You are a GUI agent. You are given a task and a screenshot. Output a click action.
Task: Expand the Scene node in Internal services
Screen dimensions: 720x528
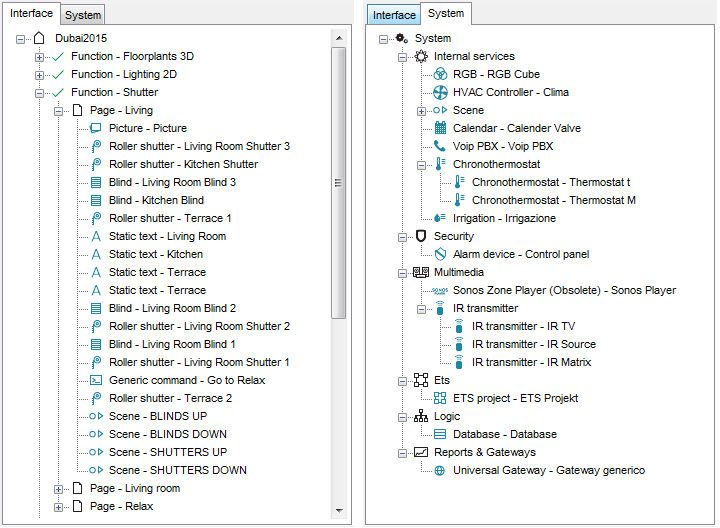point(422,111)
